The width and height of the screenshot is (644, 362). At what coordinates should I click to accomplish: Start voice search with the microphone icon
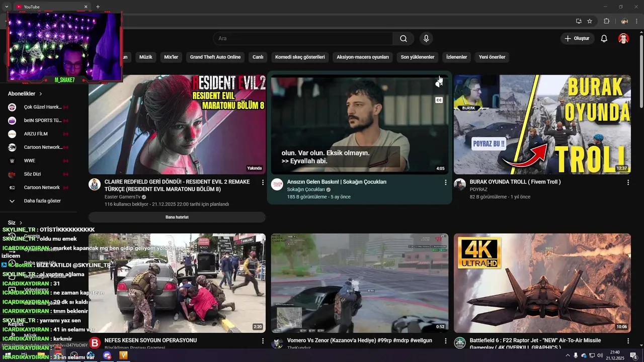[426, 39]
